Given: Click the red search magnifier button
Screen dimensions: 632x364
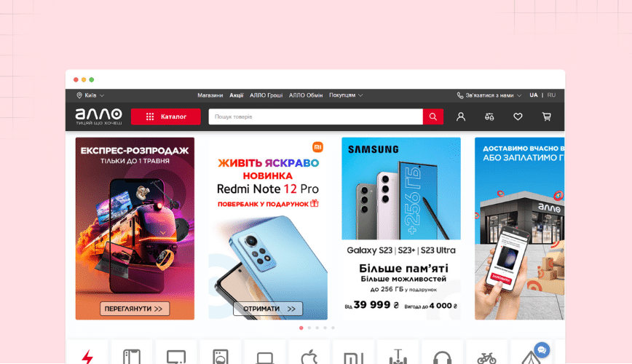Looking at the screenshot, I should (433, 116).
